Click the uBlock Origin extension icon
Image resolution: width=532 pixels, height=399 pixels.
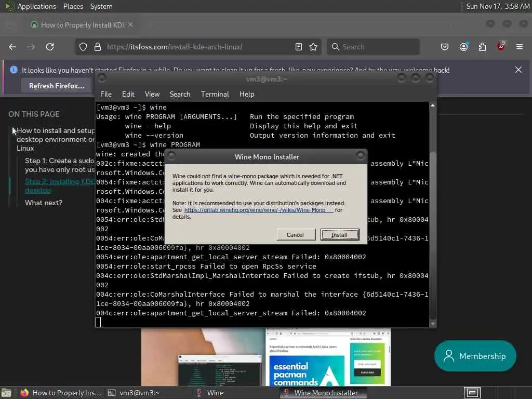[x=501, y=46]
